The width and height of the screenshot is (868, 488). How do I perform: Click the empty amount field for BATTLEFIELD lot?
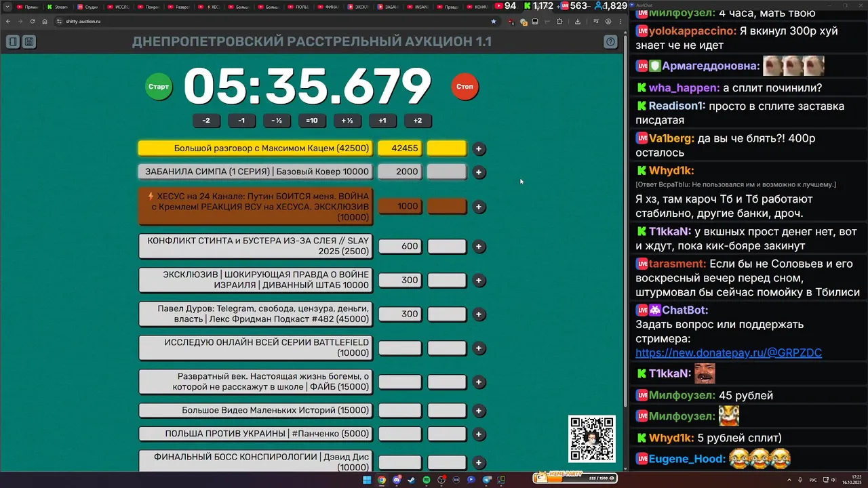tap(399, 348)
